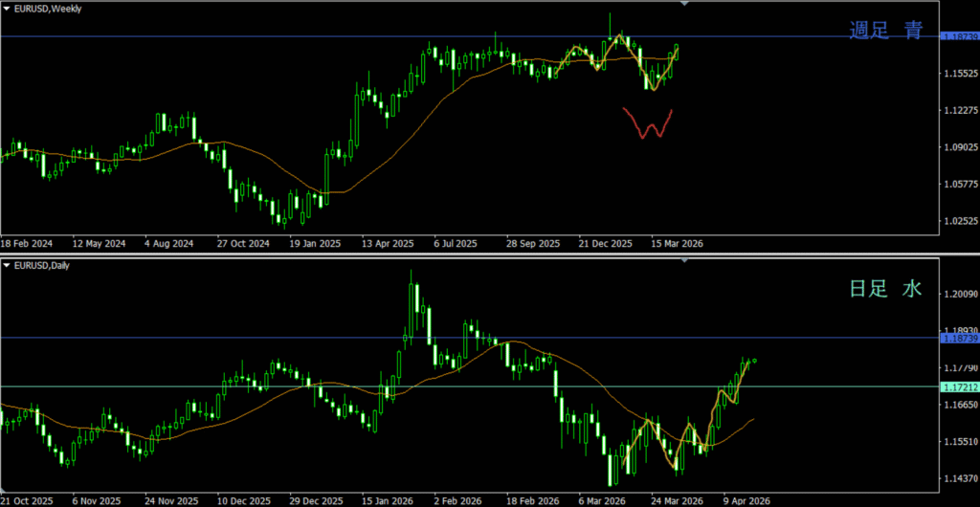Select the 日足 水 text label

pos(886,288)
